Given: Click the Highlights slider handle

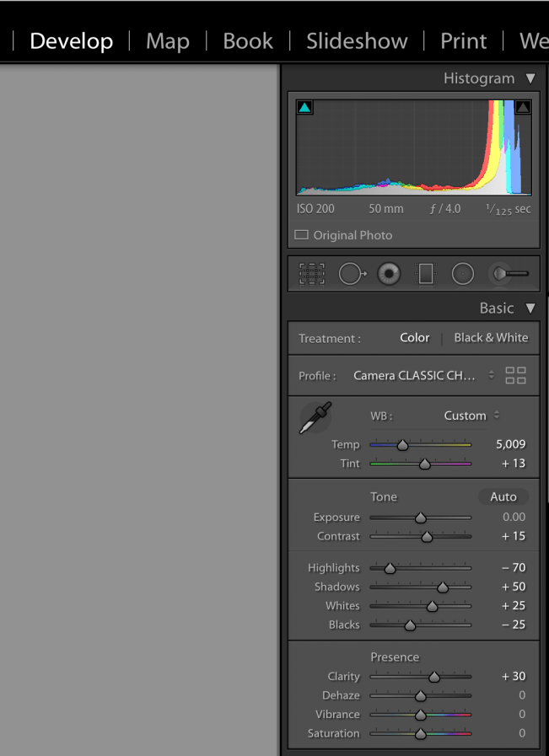Looking at the screenshot, I should (x=390, y=568).
